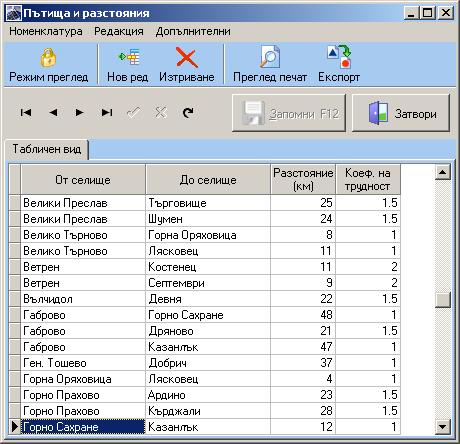Export the data via Експорт
Image resolution: width=460 pixels, height=444 pixels.
pyautogui.click(x=339, y=65)
